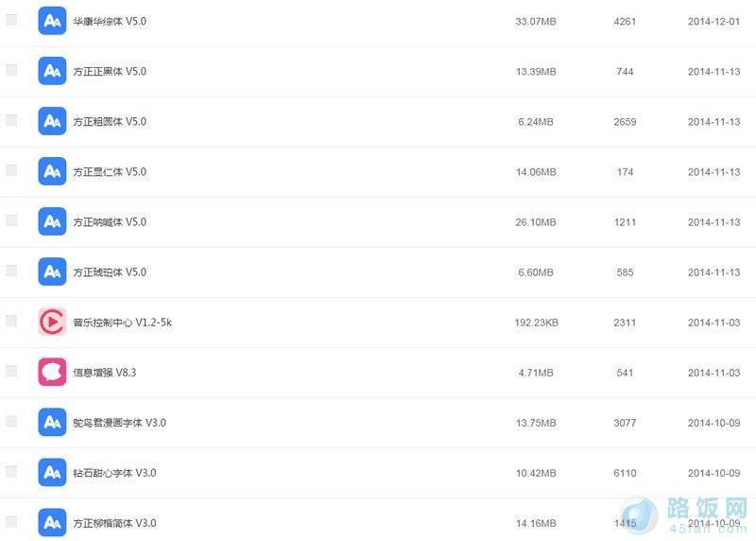Screen dimensions: 756x541
Task: Open the 方正琥珀体 V5.0 item link
Action: [110, 272]
